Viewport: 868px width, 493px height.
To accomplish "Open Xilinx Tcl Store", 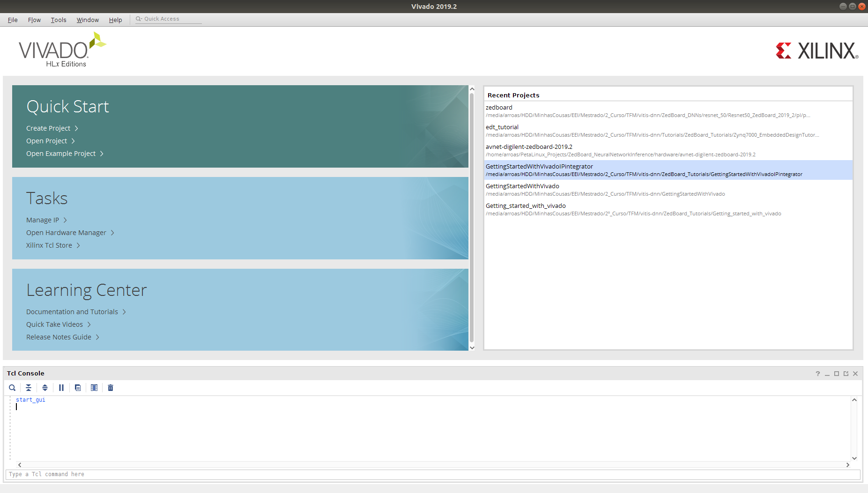I will (x=49, y=245).
